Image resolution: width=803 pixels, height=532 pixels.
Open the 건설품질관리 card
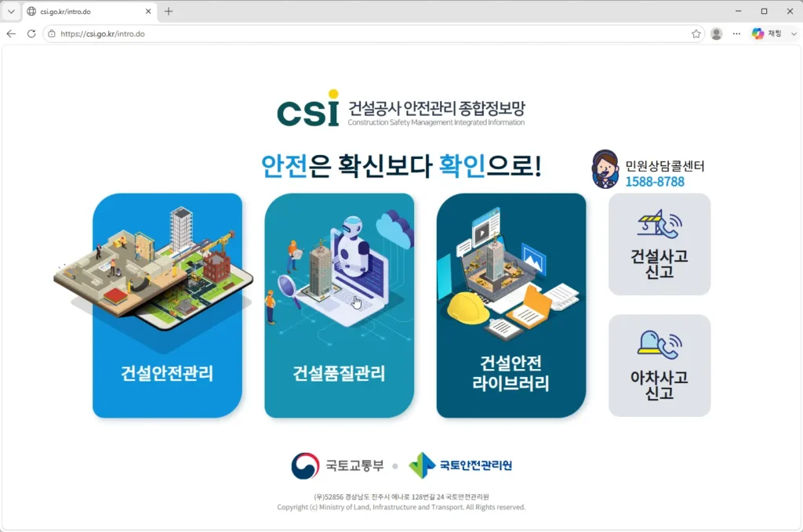(x=339, y=306)
